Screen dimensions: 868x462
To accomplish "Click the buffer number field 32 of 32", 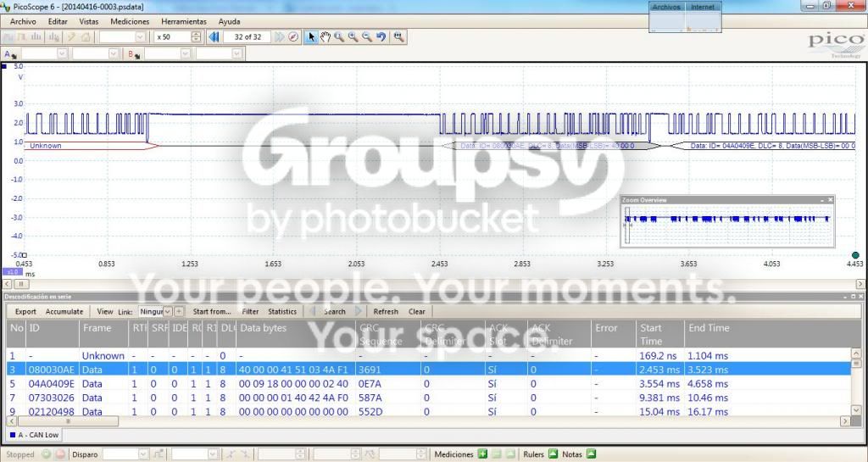I will click(248, 37).
